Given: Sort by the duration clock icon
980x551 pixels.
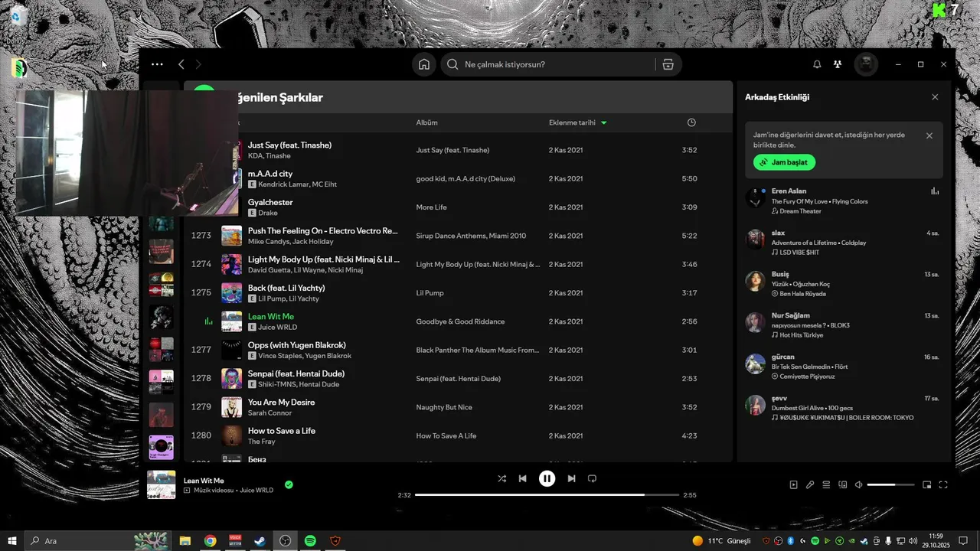Looking at the screenshot, I should [691, 122].
